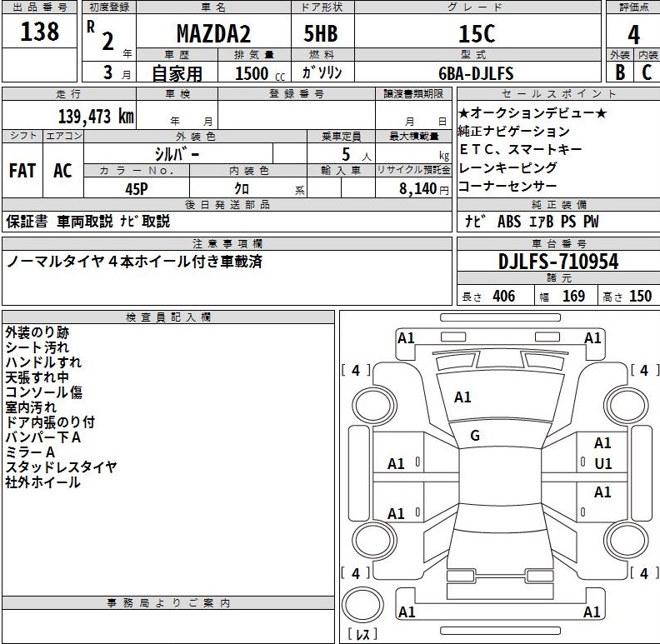Viewport: 660px width, 644px height.
Task: Click the レーンキーピング sales point
Action: coord(507,167)
